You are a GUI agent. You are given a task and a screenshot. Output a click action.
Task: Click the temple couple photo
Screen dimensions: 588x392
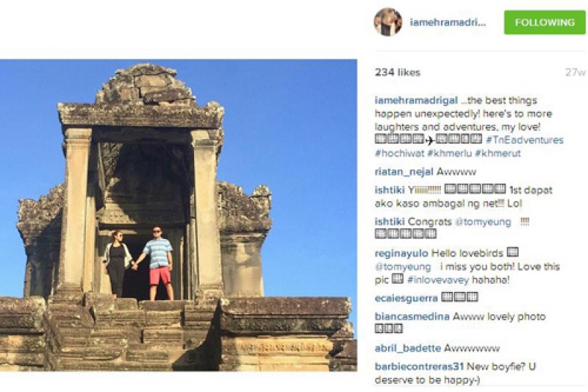point(179,215)
